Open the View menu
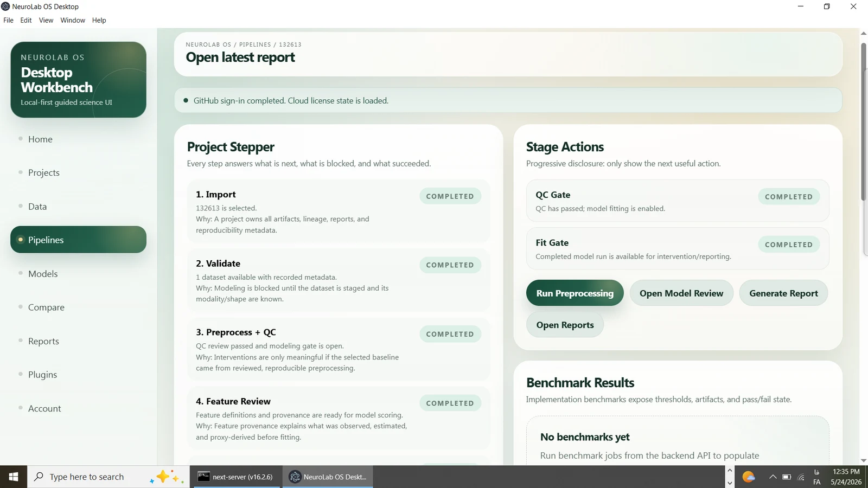868x488 pixels. 46,20
